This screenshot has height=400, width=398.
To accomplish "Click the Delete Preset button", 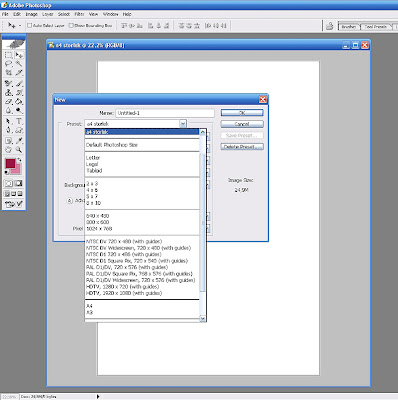I will pyautogui.click(x=242, y=147).
